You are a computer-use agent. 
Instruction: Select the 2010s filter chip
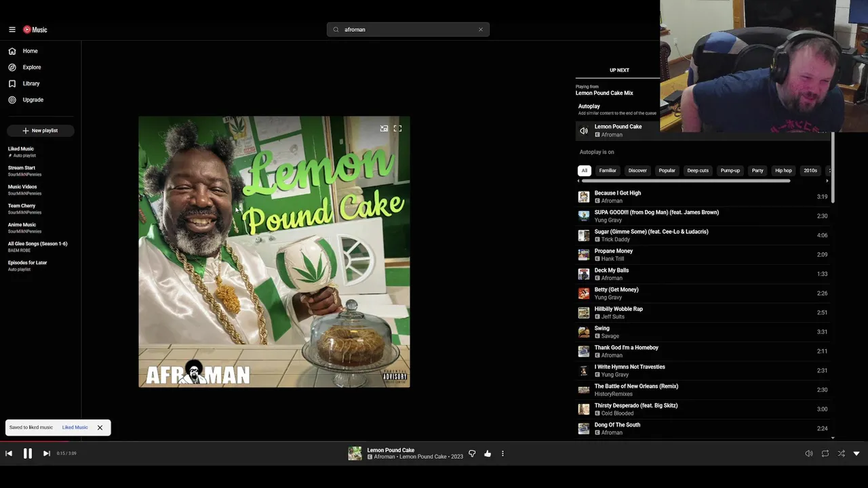pos(810,171)
